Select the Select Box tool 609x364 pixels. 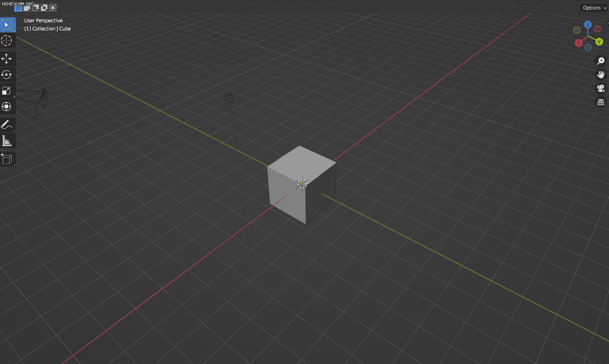[7, 24]
